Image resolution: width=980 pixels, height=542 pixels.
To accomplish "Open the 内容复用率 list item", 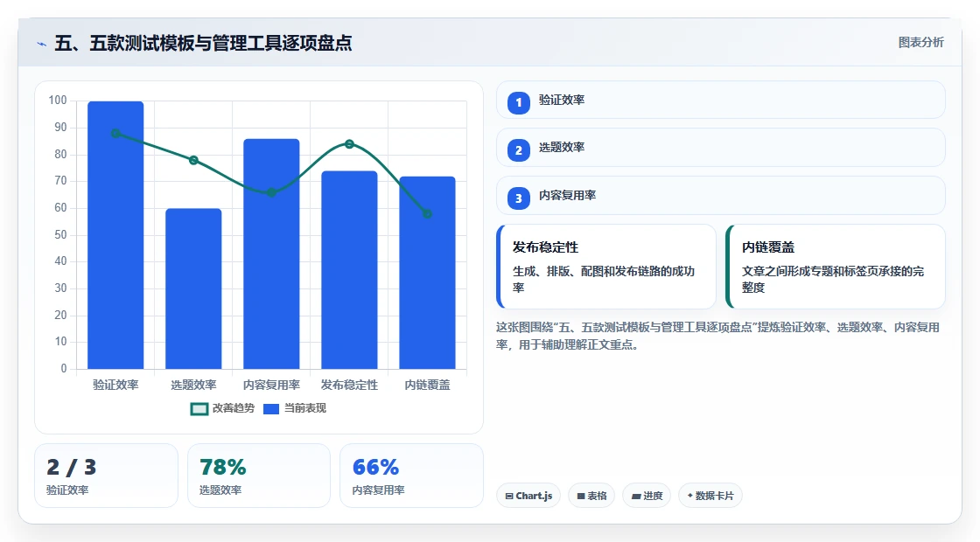I will pos(721,196).
